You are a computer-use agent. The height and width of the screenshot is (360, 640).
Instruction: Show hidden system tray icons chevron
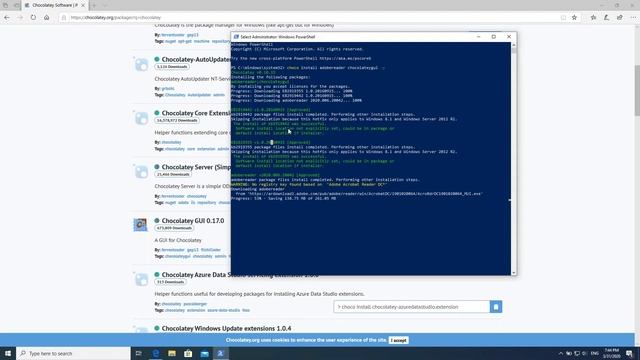click(x=561, y=353)
